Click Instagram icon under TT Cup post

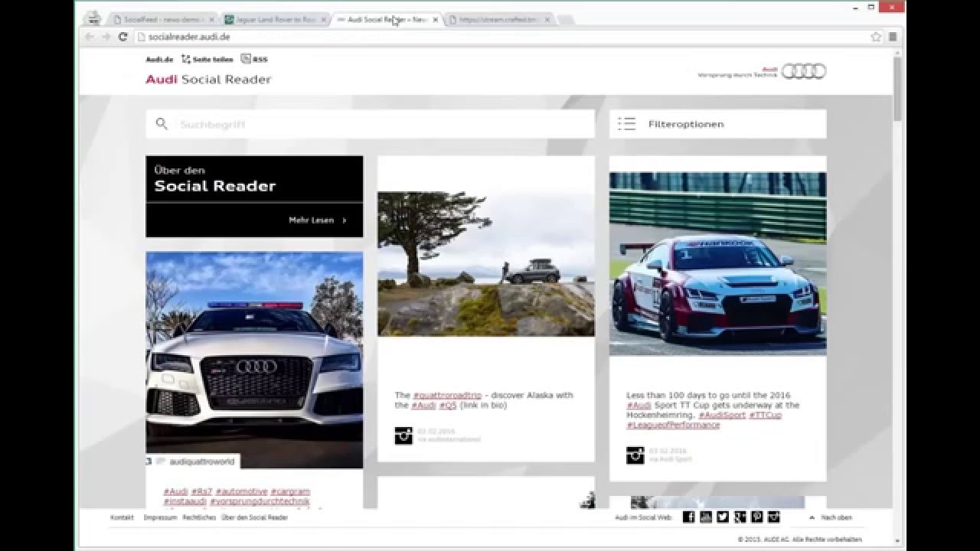coord(635,455)
